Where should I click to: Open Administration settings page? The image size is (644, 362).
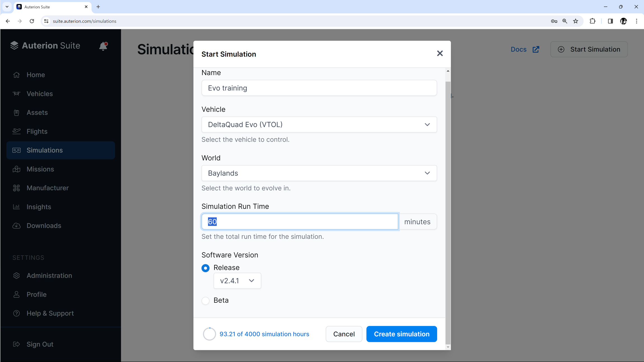49,275
